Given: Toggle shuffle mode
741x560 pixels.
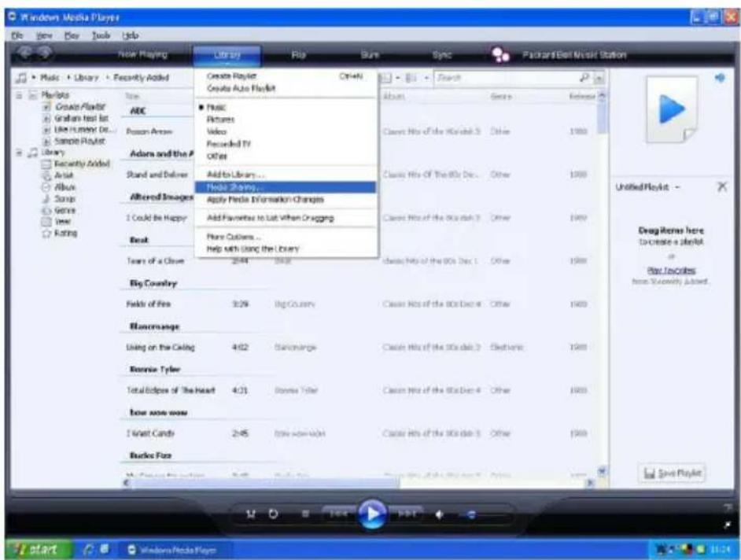Looking at the screenshot, I should click(251, 514).
